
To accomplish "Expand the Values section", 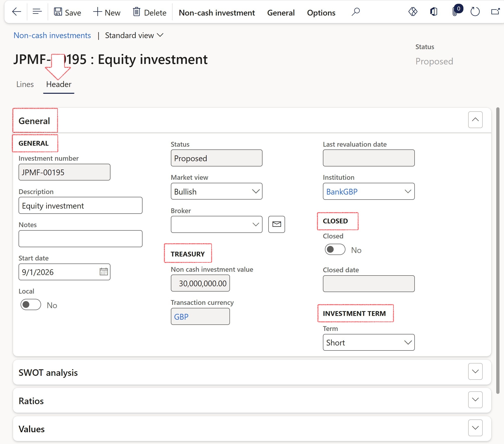I will pyautogui.click(x=475, y=428).
